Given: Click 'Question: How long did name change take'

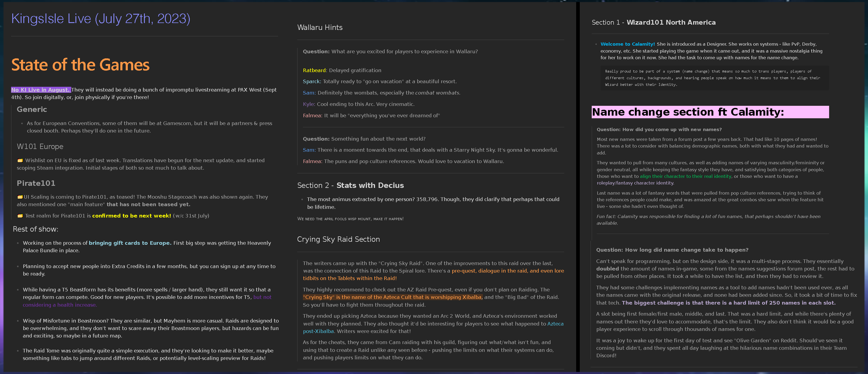Looking at the screenshot, I should pos(672,250).
